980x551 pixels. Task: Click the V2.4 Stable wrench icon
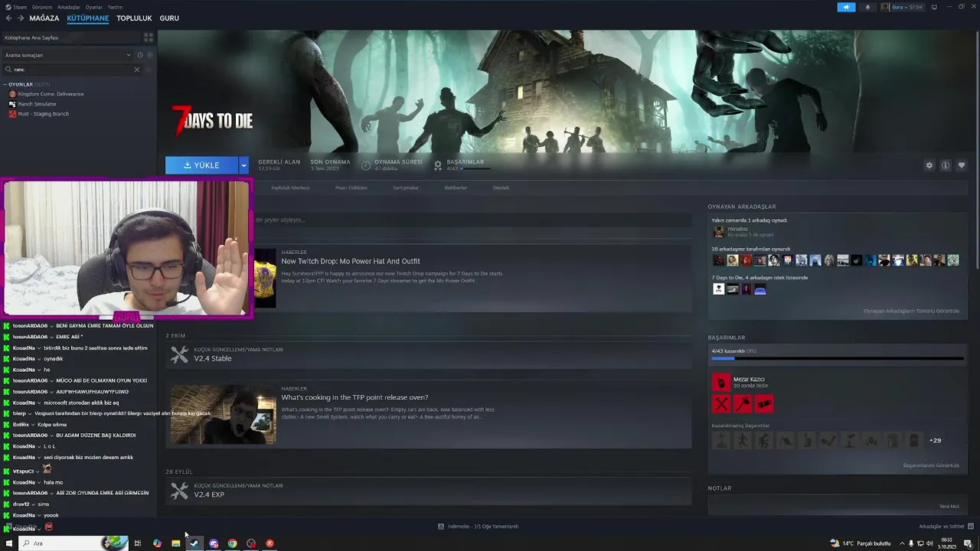(x=179, y=354)
